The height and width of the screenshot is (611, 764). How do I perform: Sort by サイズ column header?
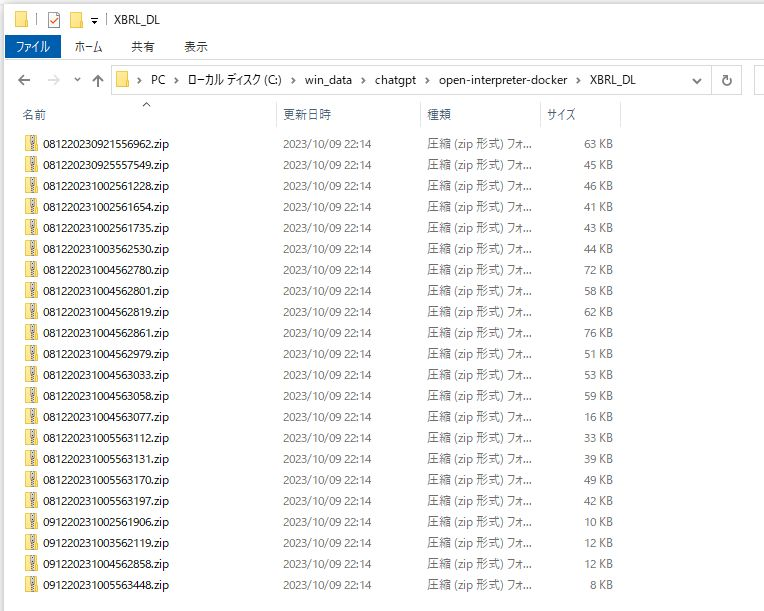561,115
